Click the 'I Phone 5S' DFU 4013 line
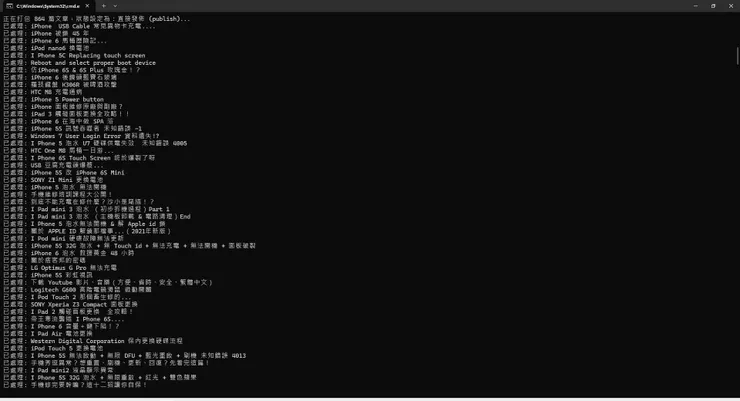 point(125,356)
